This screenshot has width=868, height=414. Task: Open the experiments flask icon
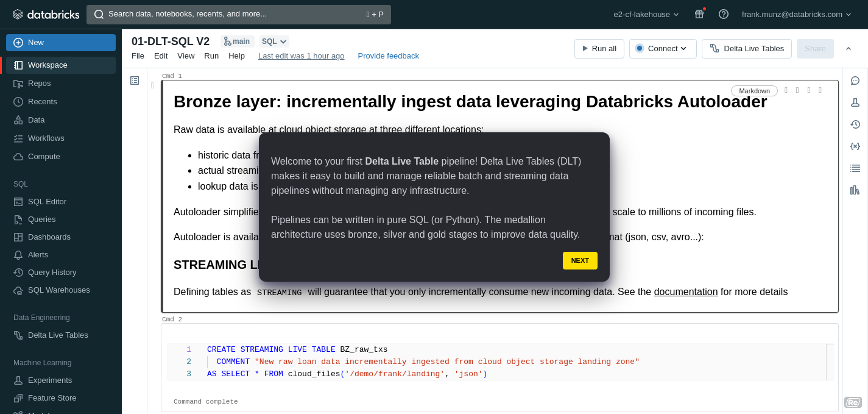point(855,102)
